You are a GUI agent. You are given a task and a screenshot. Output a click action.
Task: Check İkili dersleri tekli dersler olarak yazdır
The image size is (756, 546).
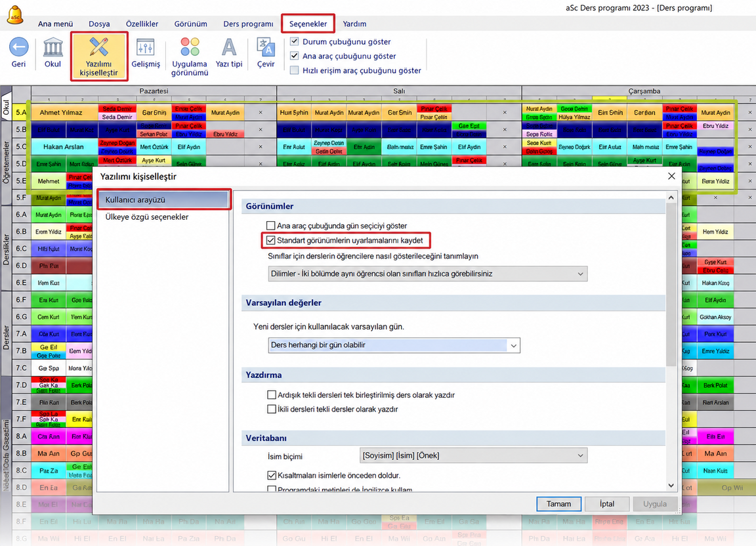tap(272, 409)
